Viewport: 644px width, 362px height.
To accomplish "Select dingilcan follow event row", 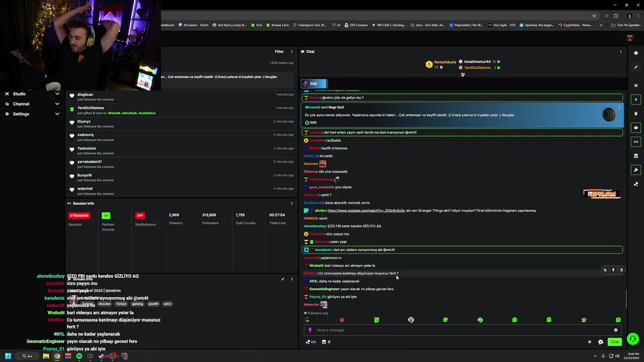I will tap(181, 97).
